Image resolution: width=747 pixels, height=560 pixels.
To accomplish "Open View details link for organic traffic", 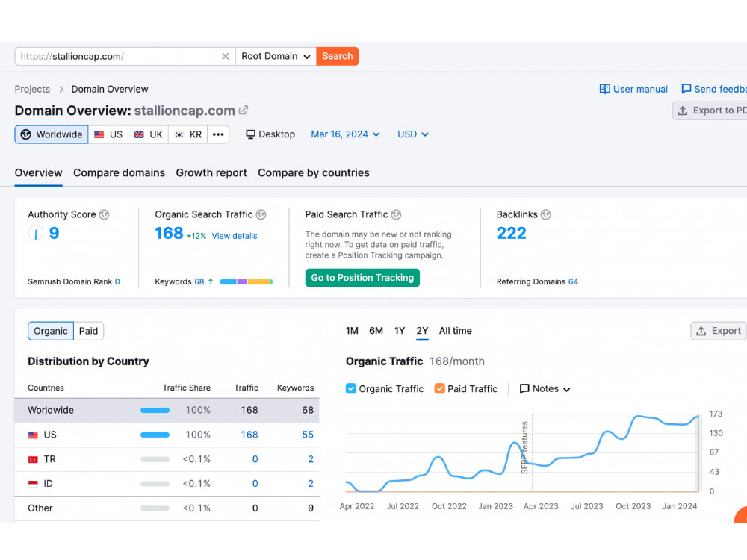I will [x=235, y=236].
